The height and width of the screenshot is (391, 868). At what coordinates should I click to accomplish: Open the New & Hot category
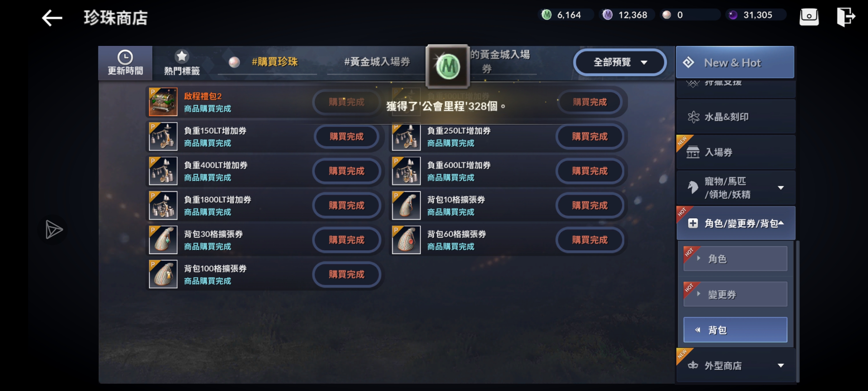[735, 62]
